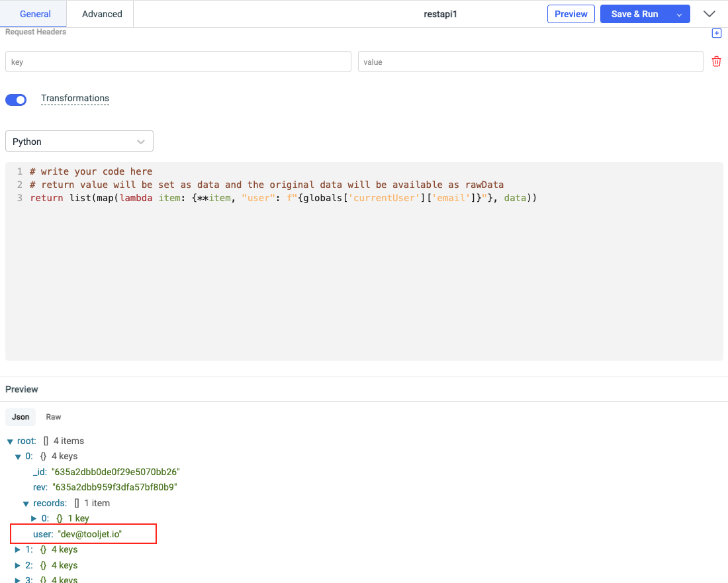Click the Transformations label link
728x583 pixels.
[x=75, y=99]
